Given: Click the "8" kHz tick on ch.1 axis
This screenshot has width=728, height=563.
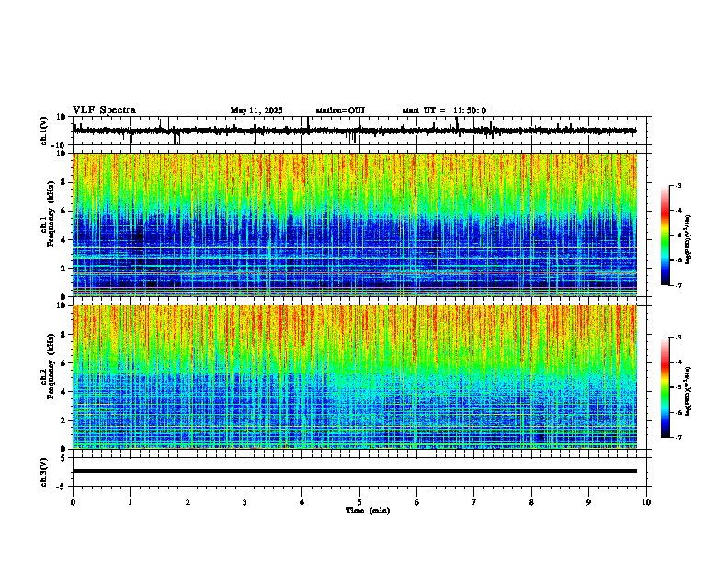Looking at the screenshot, I should coord(63,182).
